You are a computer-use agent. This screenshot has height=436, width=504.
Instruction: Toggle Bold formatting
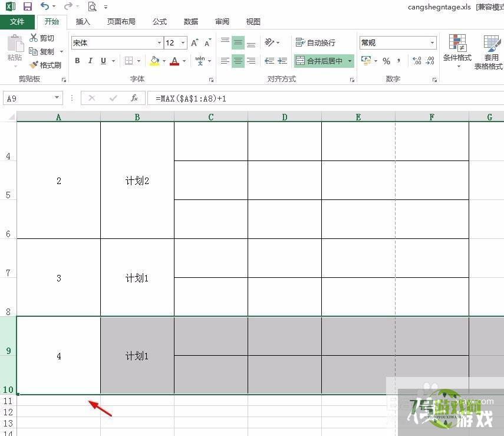click(x=77, y=61)
